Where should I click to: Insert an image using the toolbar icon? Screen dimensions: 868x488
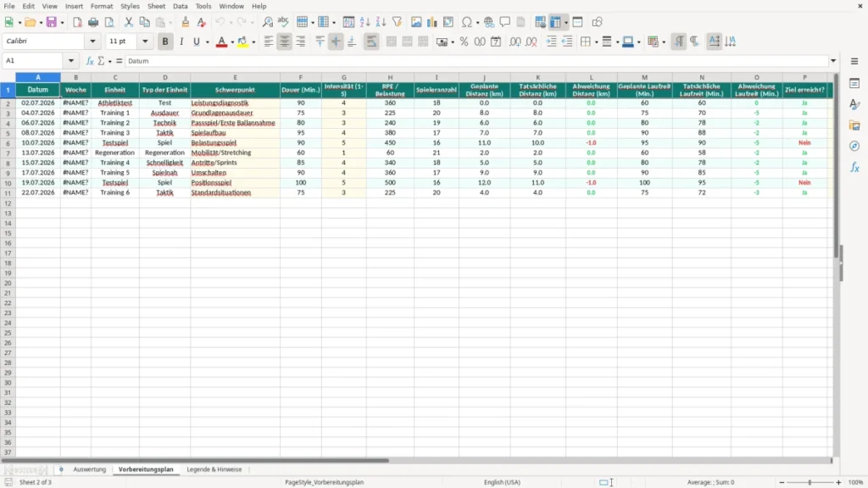(416, 22)
